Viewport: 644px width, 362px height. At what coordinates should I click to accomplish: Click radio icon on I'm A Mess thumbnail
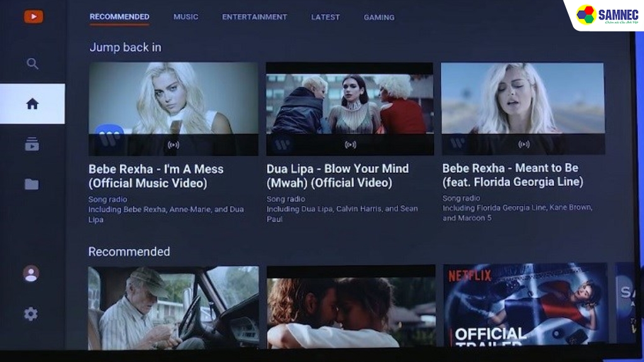coord(174,145)
